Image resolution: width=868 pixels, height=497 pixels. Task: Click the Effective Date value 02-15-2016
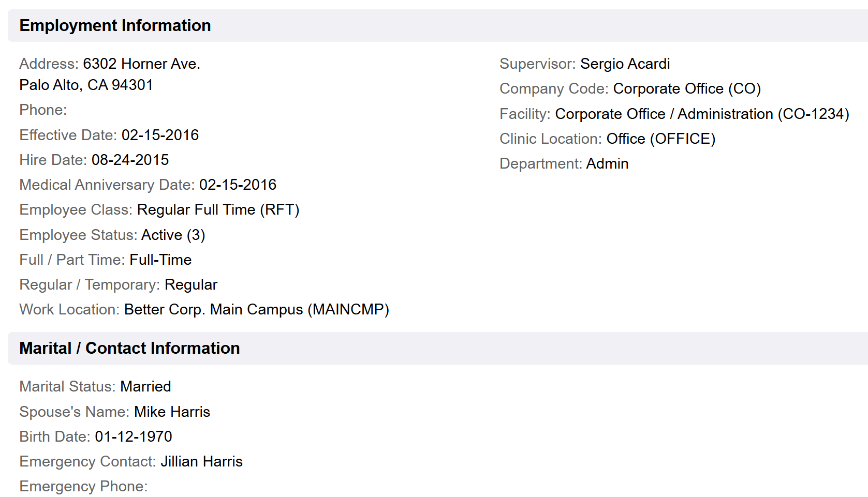point(160,135)
